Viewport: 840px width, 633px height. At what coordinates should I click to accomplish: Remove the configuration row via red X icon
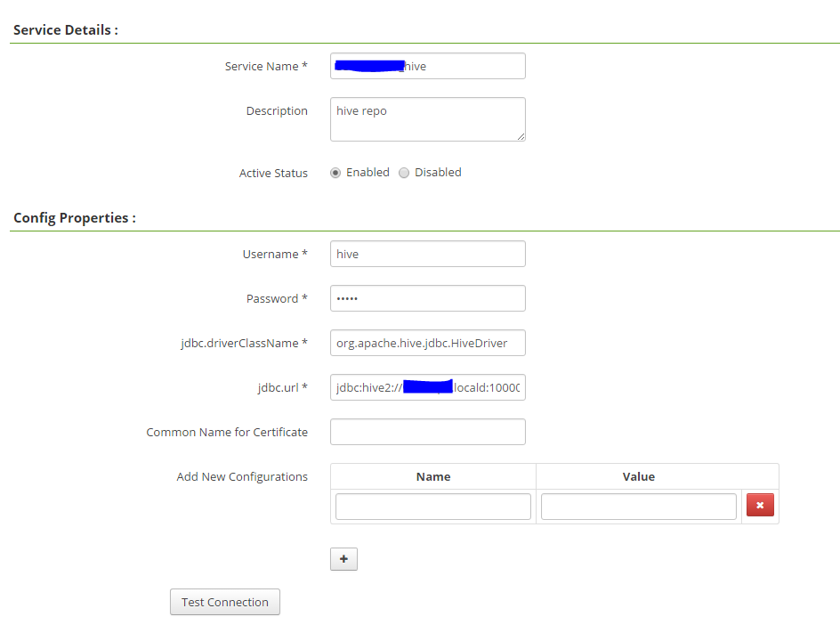760,505
